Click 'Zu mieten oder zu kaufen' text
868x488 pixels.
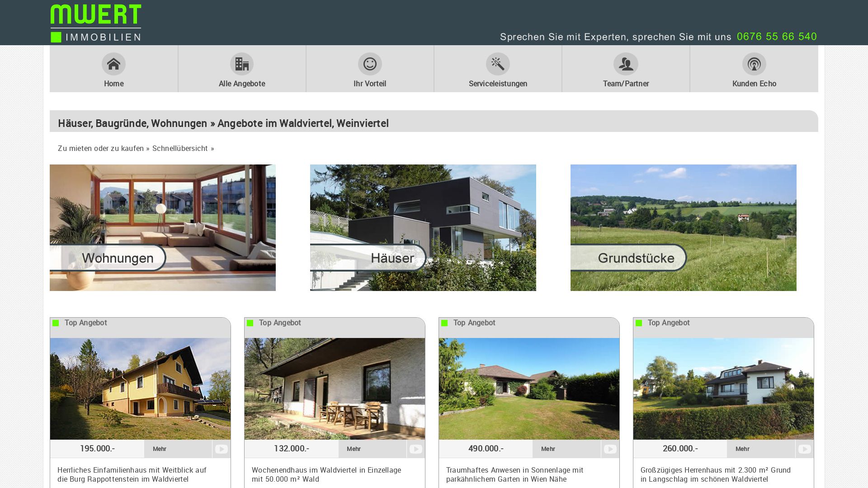coord(100,149)
